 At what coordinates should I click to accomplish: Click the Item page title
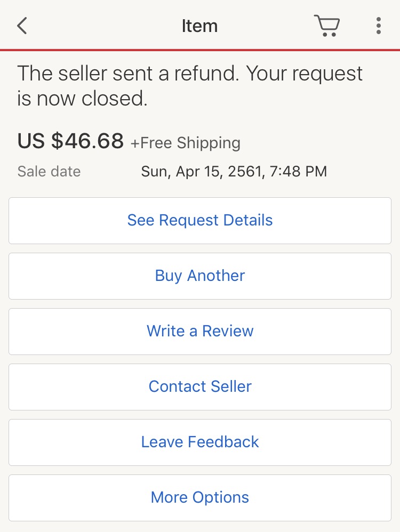pyautogui.click(x=199, y=26)
